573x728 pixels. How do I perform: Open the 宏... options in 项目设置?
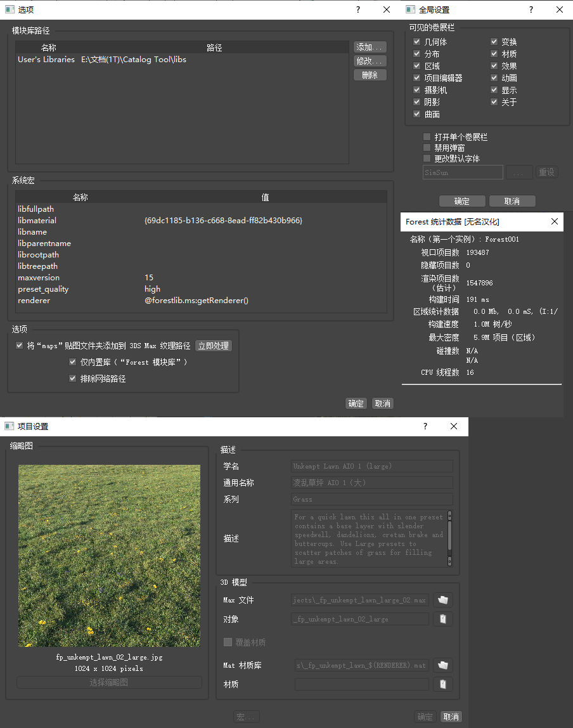246,717
